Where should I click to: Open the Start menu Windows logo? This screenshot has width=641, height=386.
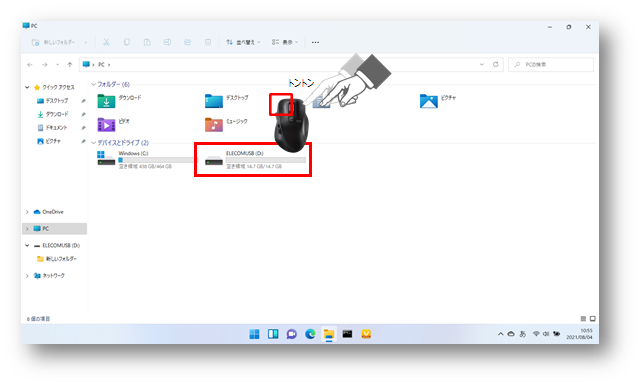point(254,334)
